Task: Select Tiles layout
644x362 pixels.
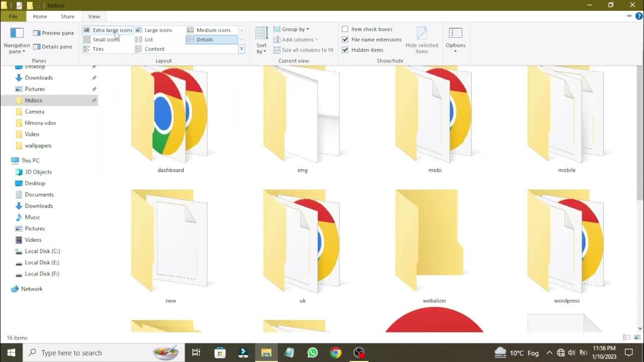Action: coord(94,49)
